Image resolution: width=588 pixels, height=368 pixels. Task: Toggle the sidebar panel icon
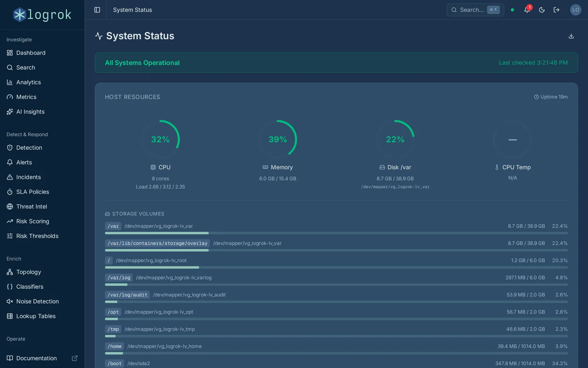(x=97, y=10)
